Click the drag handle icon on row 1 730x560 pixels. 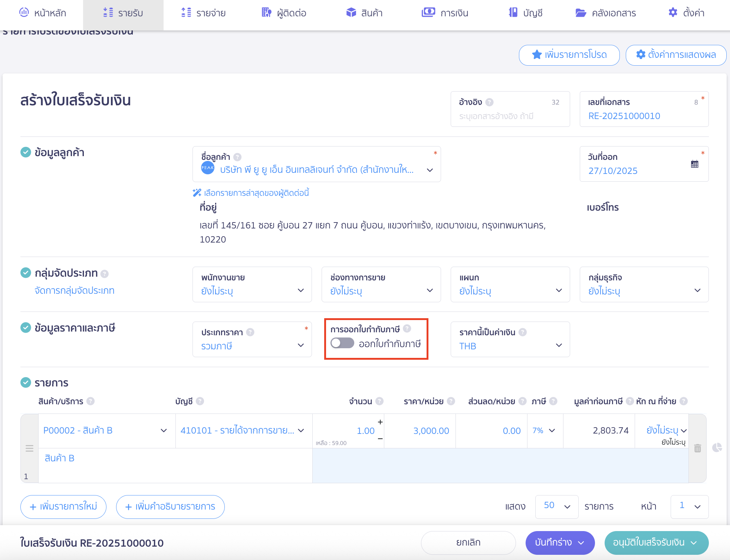tap(30, 448)
